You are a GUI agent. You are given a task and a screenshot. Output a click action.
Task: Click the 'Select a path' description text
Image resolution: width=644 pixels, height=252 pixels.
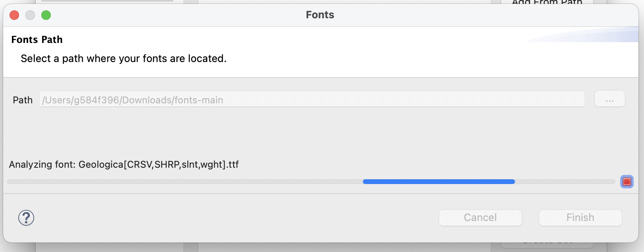tap(123, 58)
